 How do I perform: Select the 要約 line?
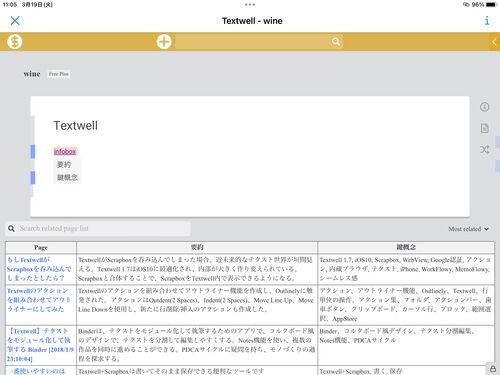[64, 164]
